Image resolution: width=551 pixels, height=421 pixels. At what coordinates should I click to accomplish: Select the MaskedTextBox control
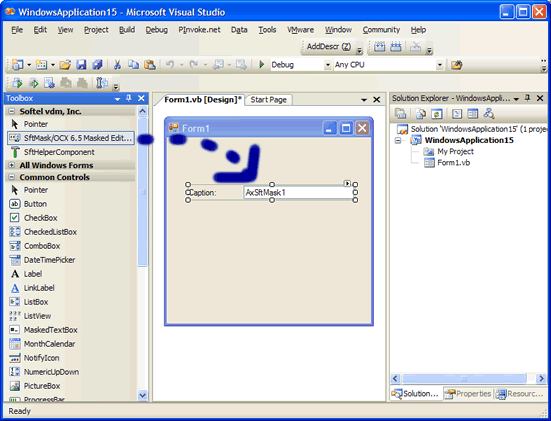pyautogui.click(x=43, y=330)
